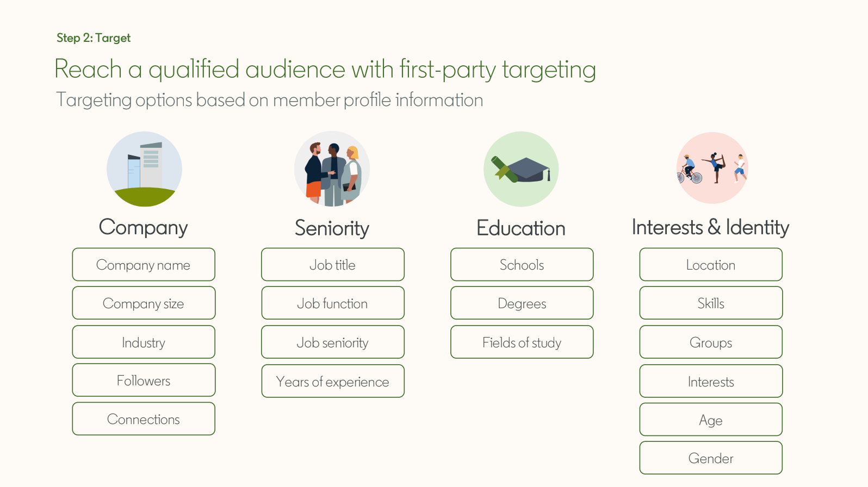Select the Location targeting box

(710, 265)
